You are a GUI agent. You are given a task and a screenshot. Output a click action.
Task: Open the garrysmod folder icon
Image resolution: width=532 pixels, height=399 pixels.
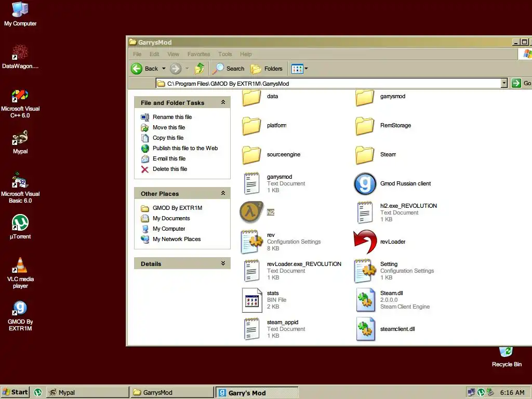click(365, 97)
